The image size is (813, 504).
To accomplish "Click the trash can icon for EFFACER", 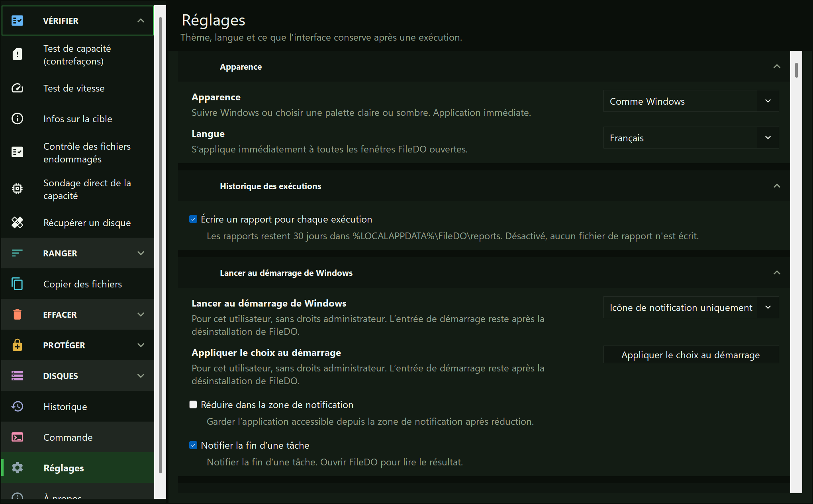I will 18,315.
